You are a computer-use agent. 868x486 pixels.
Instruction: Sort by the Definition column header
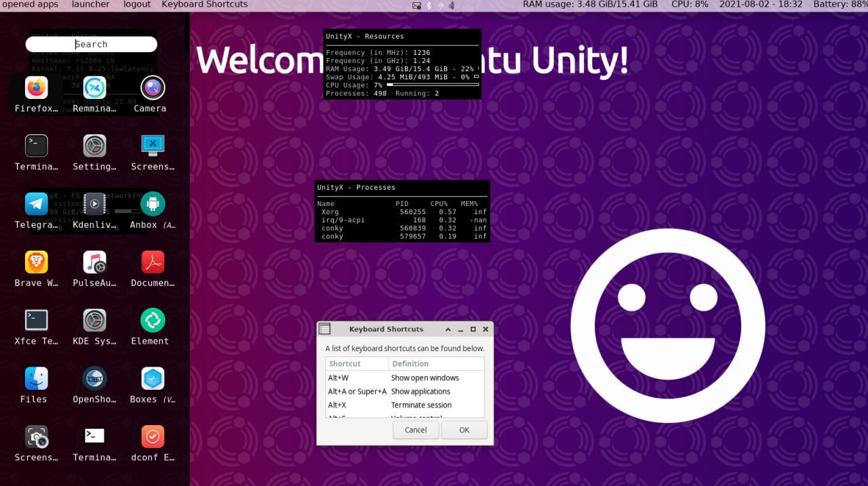coord(437,364)
